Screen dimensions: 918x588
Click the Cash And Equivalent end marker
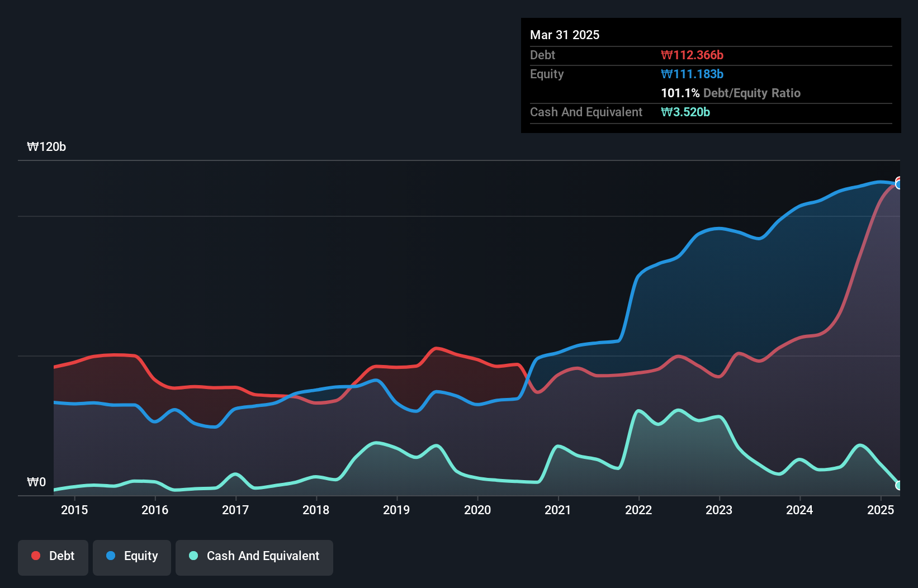pyautogui.click(x=899, y=485)
